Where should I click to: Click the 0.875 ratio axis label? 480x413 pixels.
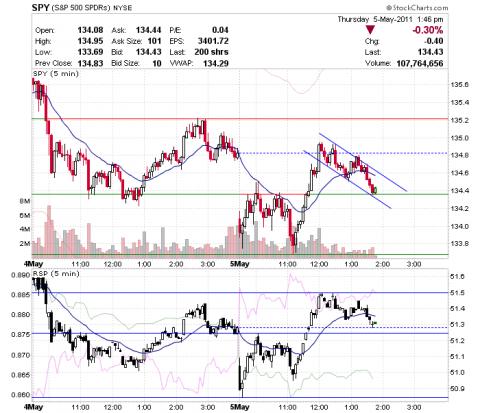pos(21,334)
